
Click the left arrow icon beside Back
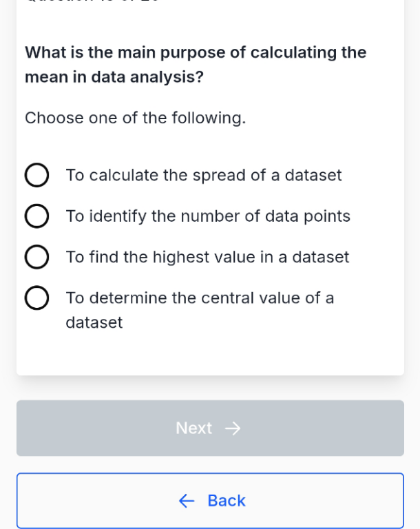coord(187,501)
